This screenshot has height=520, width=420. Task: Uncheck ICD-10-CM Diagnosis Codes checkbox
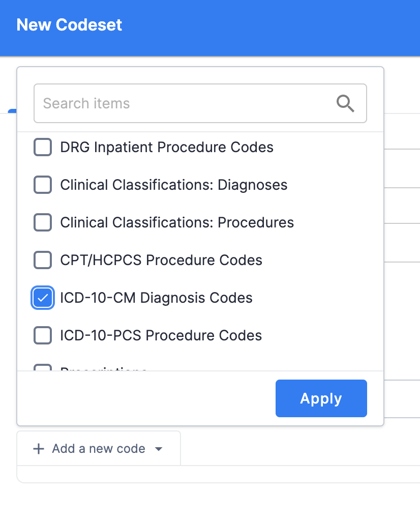pos(43,298)
